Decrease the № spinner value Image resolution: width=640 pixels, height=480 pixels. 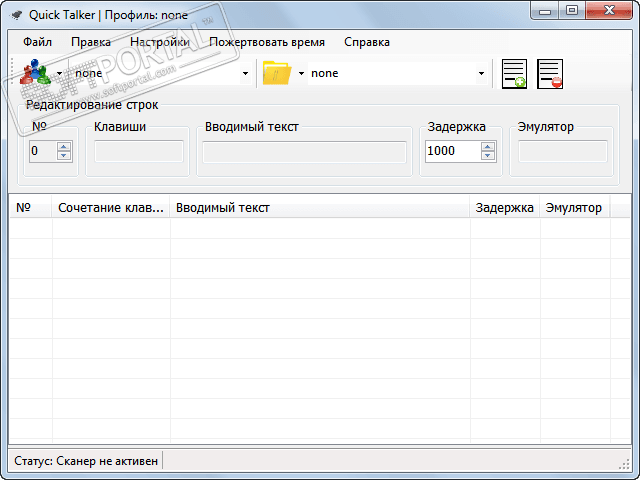point(64,156)
